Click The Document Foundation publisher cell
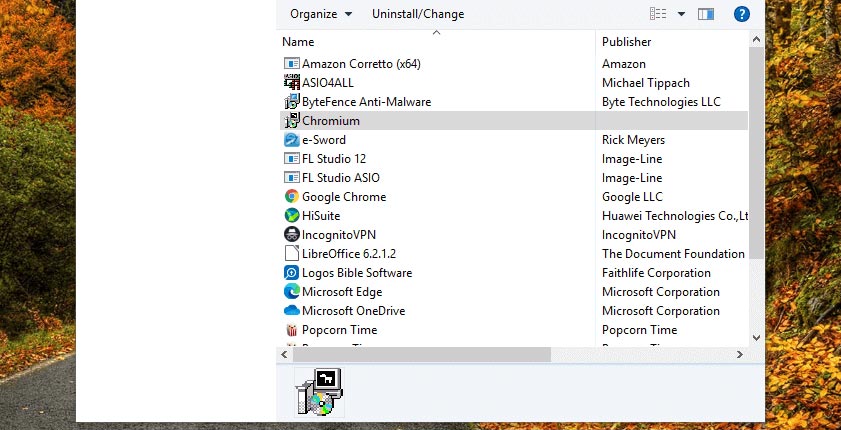 pyautogui.click(x=673, y=254)
